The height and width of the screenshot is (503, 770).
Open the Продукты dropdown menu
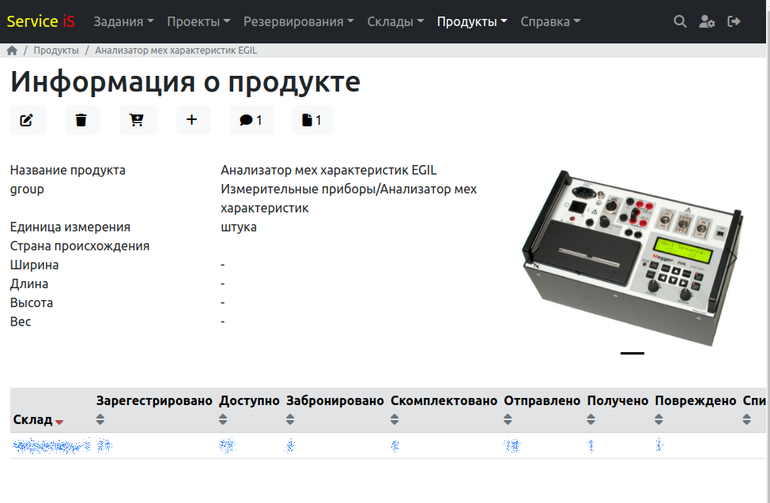[472, 22]
